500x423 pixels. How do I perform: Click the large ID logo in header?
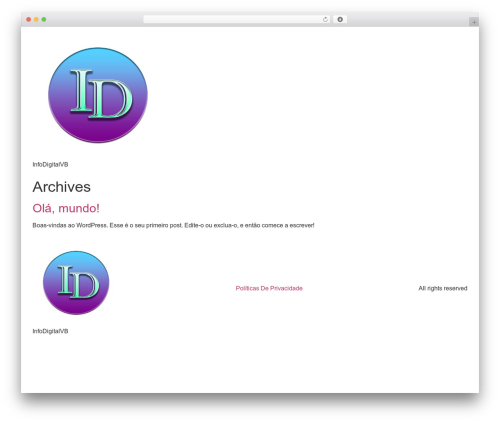[98, 95]
